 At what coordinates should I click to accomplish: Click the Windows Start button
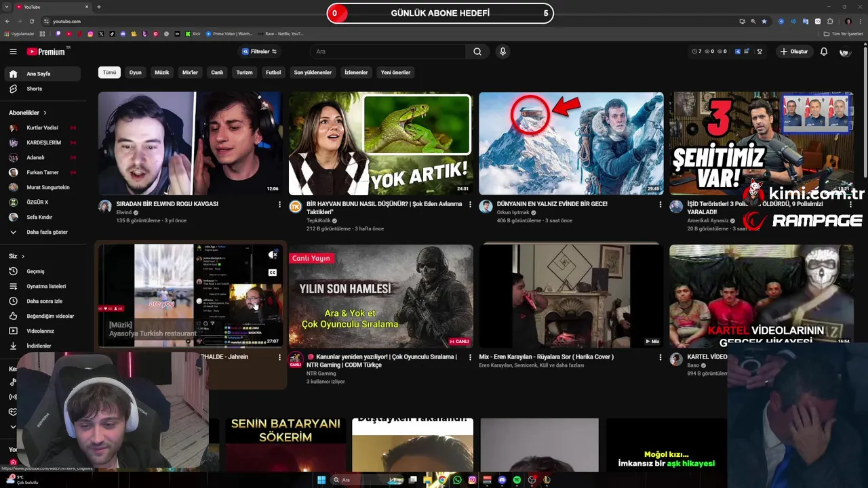(321, 480)
